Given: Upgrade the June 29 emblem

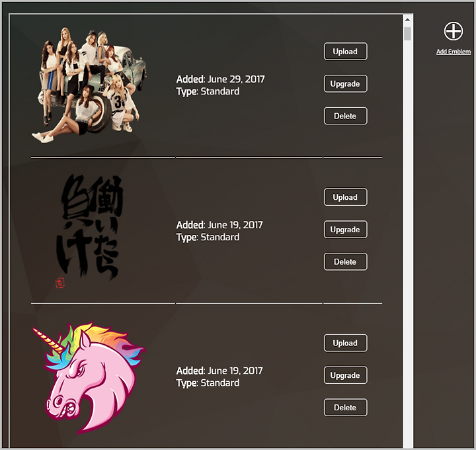Looking at the screenshot, I should [345, 83].
